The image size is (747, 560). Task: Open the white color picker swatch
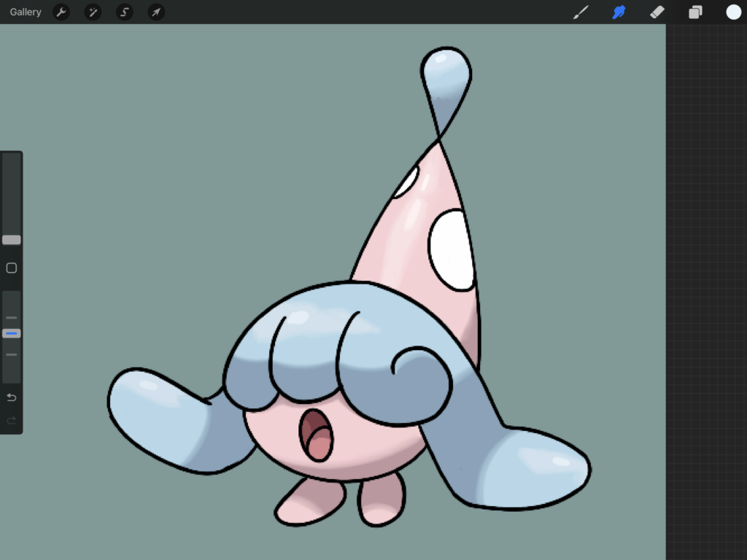click(x=733, y=12)
